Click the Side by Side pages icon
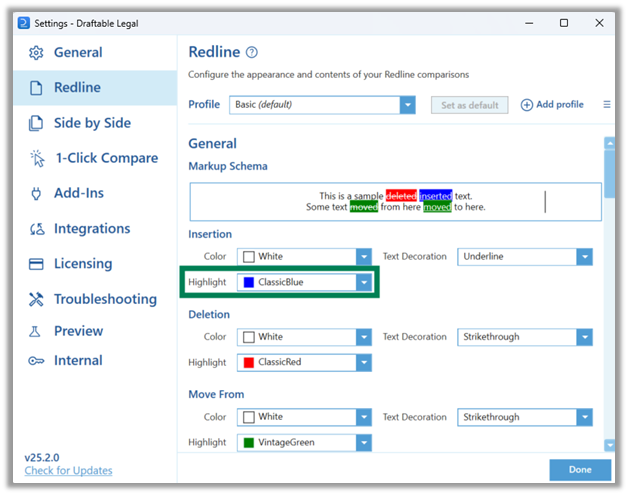The width and height of the screenshot is (628, 495). pos(36,123)
